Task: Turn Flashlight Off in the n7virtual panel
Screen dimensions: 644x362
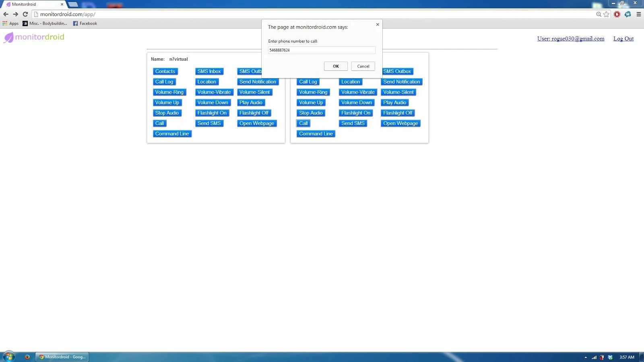Action: 254,113
